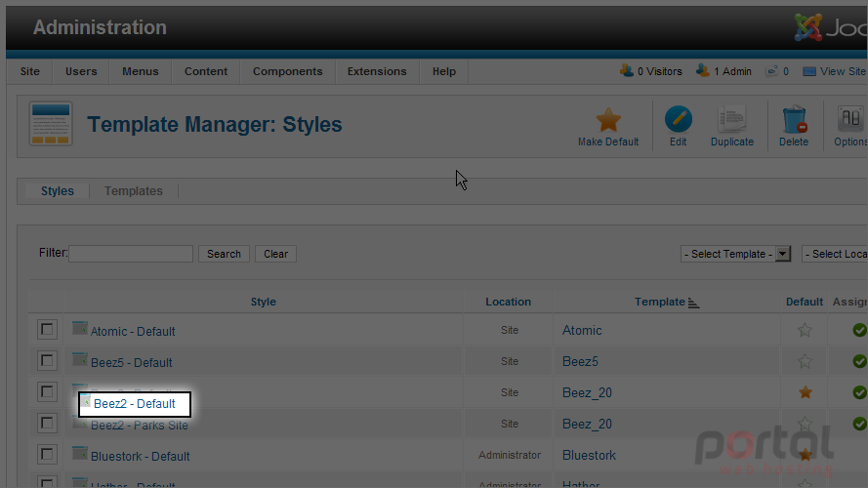The width and height of the screenshot is (868, 488).
Task: Open the Bluestork - Default style link
Action: tap(140, 457)
